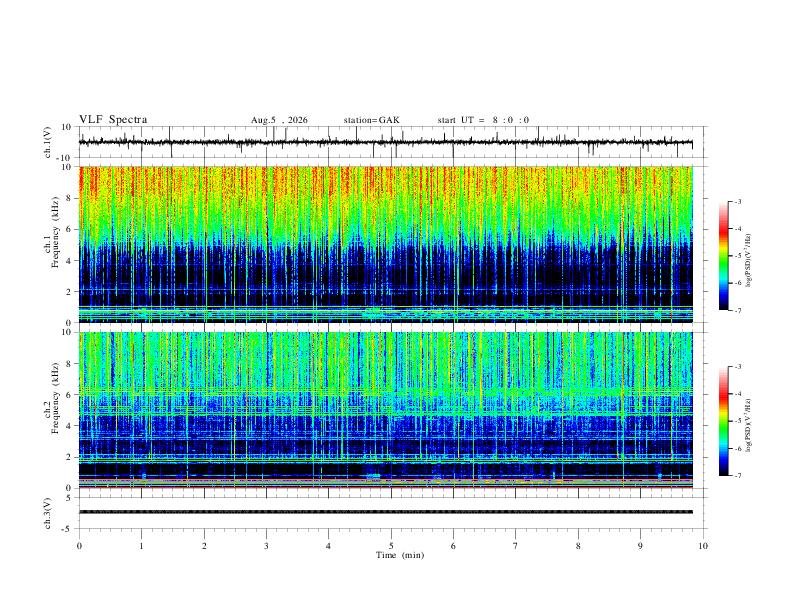Click the ch.1 spectrogram color bar
The image size is (792, 612).
(723, 256)
